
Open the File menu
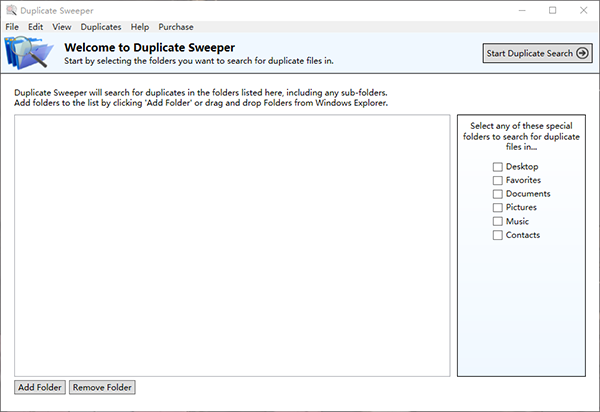[12, 27]
